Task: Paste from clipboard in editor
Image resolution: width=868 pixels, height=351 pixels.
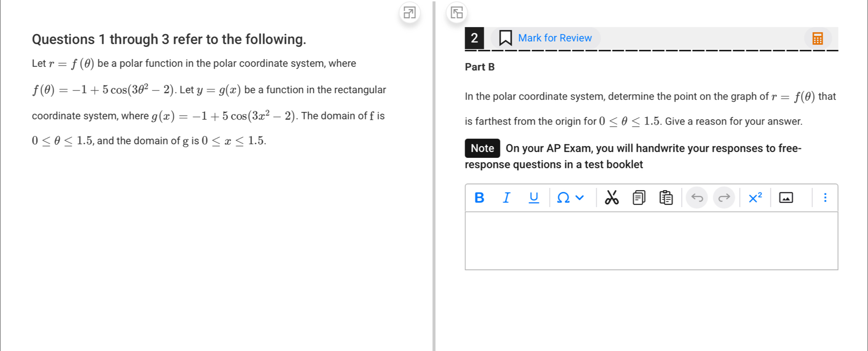Action: 666,198
